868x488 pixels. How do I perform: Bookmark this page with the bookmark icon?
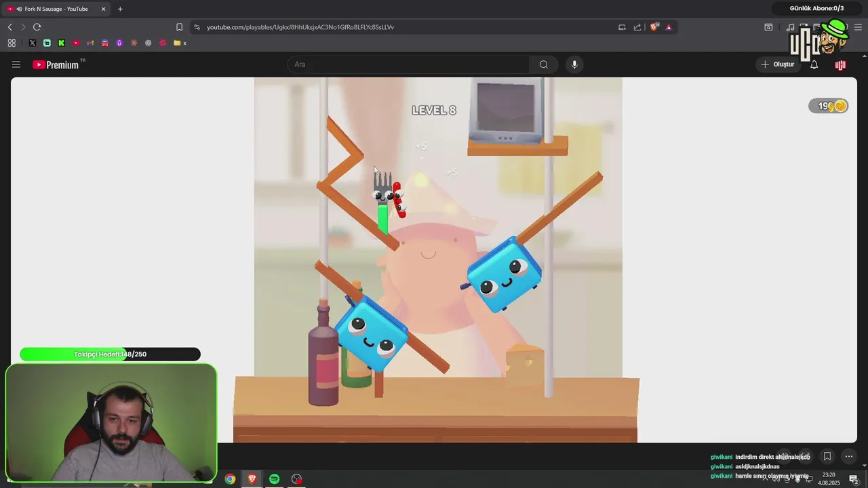179,27
